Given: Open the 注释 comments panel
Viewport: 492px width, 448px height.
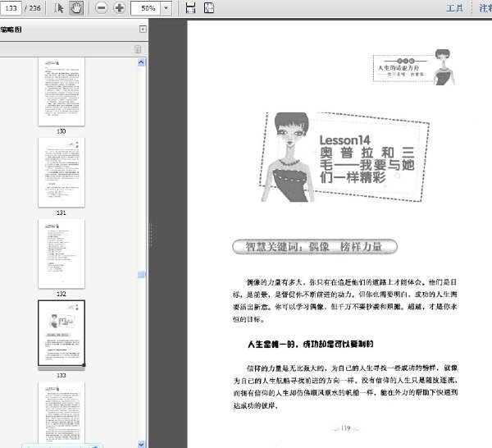Looking at the screenshot, I should tap(485, 8).
